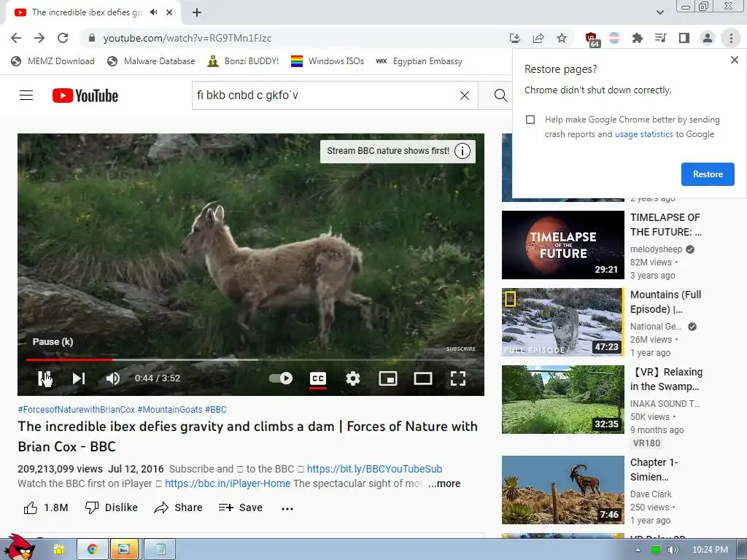Screen dimensions: 747x560
Task: Click the #MountainGoats hashtag
Action: [x=170, y=410]
